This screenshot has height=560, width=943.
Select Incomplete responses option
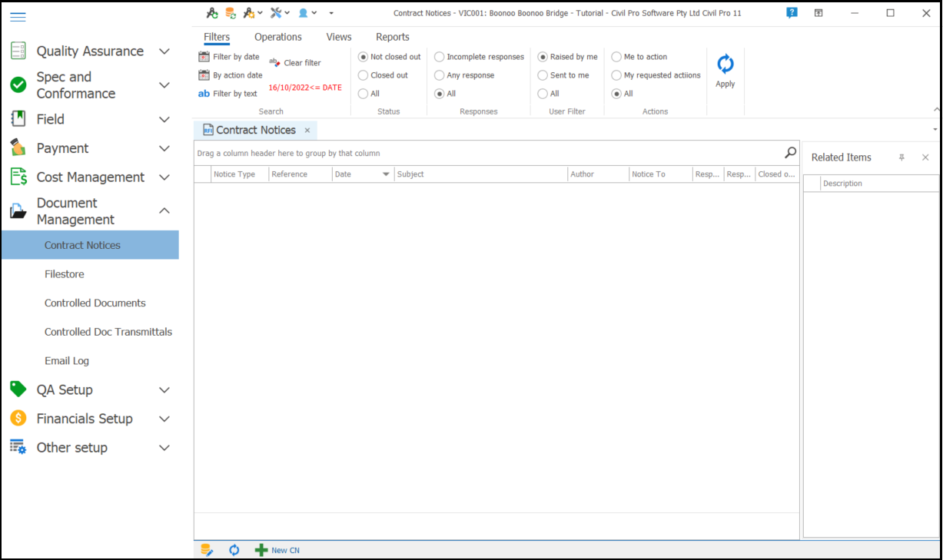pyautogui.click(x=479, y=57)
